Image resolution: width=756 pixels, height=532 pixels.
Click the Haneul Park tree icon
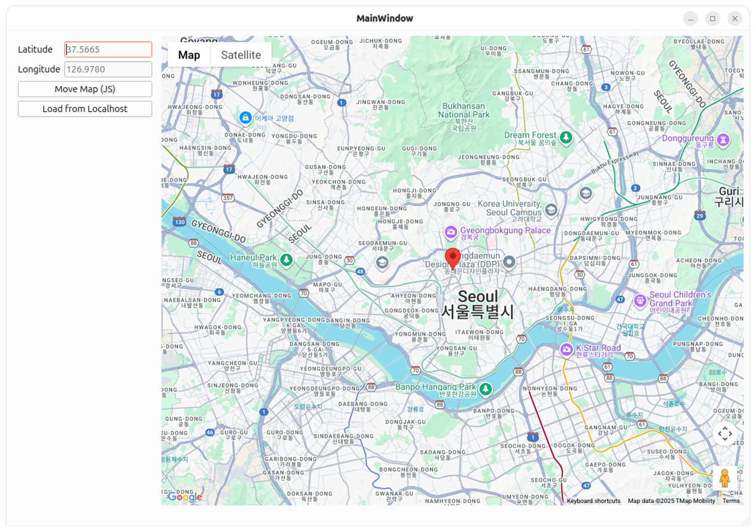coord(286,260)
